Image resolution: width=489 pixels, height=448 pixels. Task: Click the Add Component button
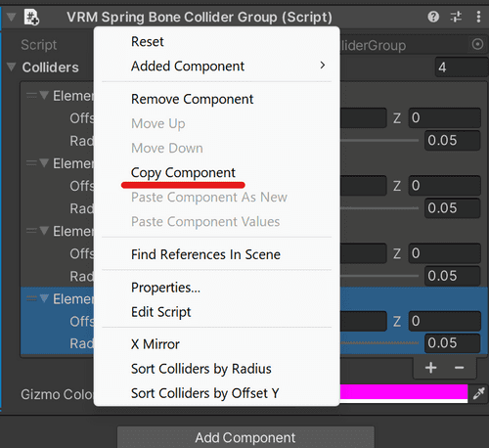(x=245, y=437)
